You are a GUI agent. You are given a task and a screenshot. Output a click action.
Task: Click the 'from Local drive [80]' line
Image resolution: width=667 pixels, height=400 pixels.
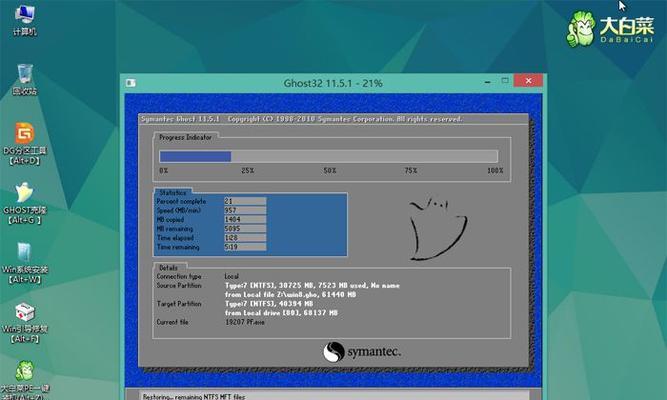point(281,313)
